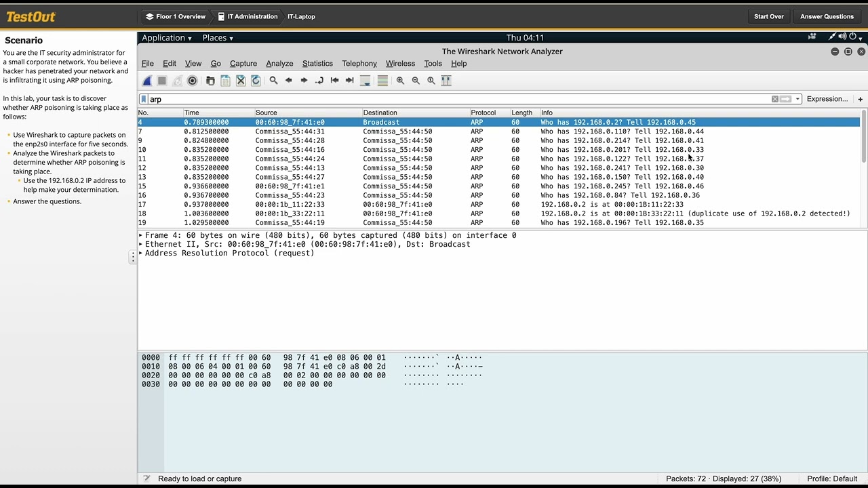The width and height of the screenshot is (868, 488).
Task: Go to IT Administration breadcrumb
Action: point(248,16)
